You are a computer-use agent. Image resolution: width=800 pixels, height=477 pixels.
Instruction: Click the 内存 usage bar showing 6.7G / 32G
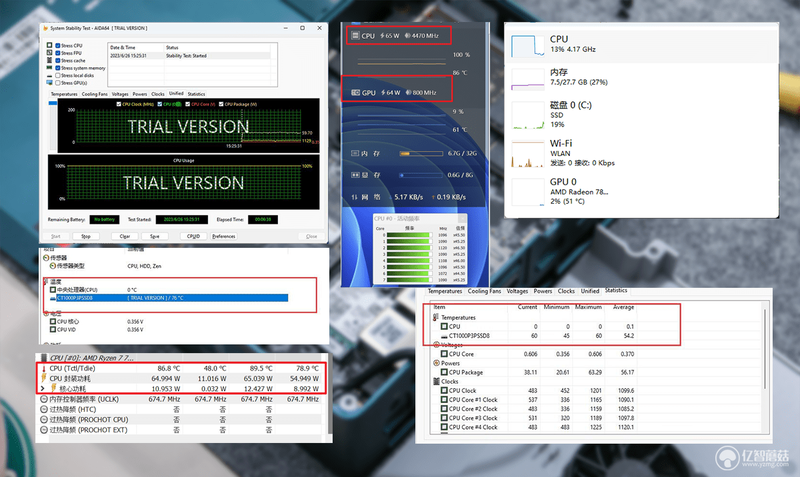tap(421, 153)
